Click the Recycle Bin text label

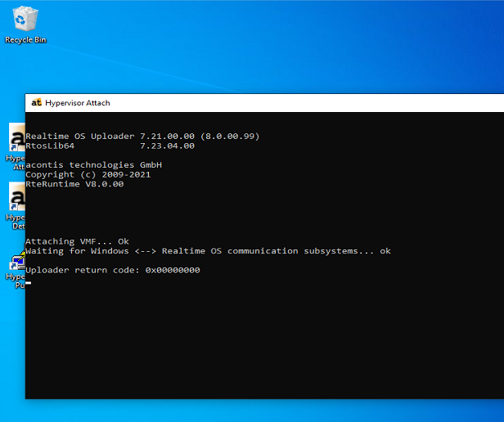tap(25, 40)
